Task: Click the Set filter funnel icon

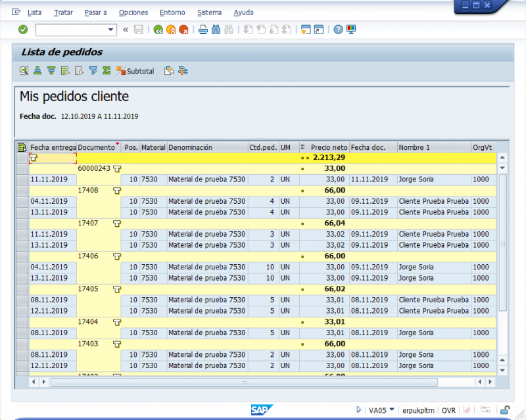Action: (x=94, y=70)
